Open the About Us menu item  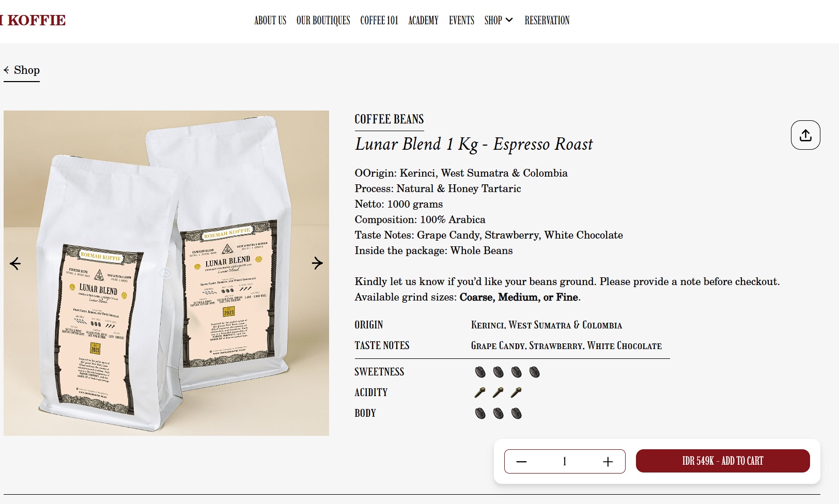(270, 20)
